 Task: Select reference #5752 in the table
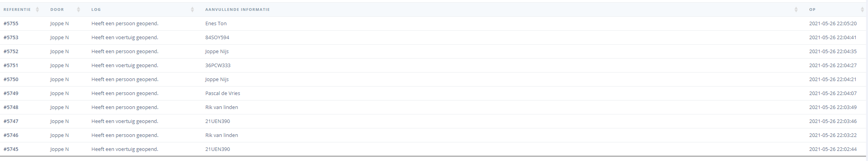pos(11,52)
